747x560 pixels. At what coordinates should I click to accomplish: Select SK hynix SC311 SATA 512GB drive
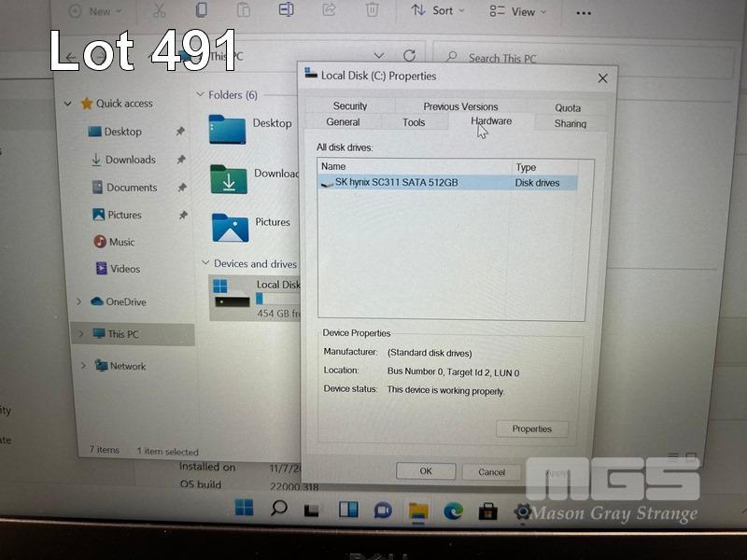tap(397, 183)
